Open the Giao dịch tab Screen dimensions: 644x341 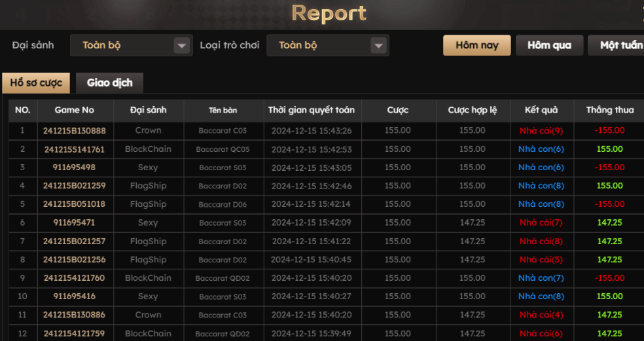[x=109, y=83]
